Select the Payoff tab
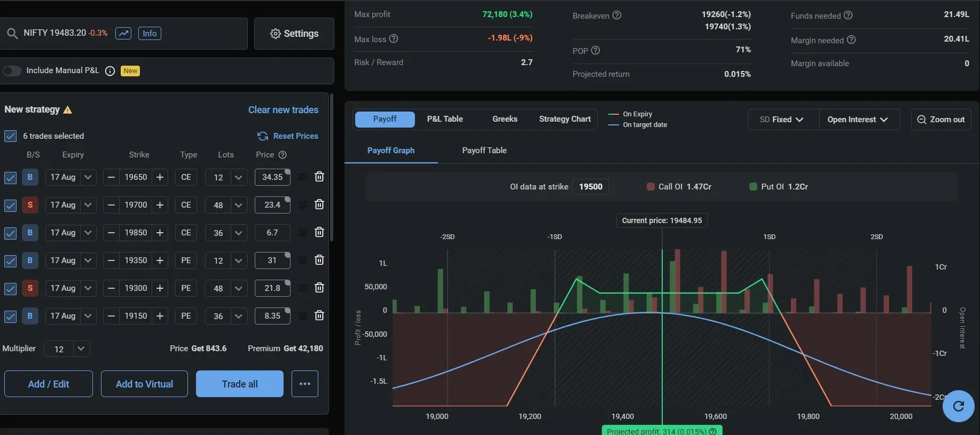Viewport: 980px width, 435px height. coord(385,119)
